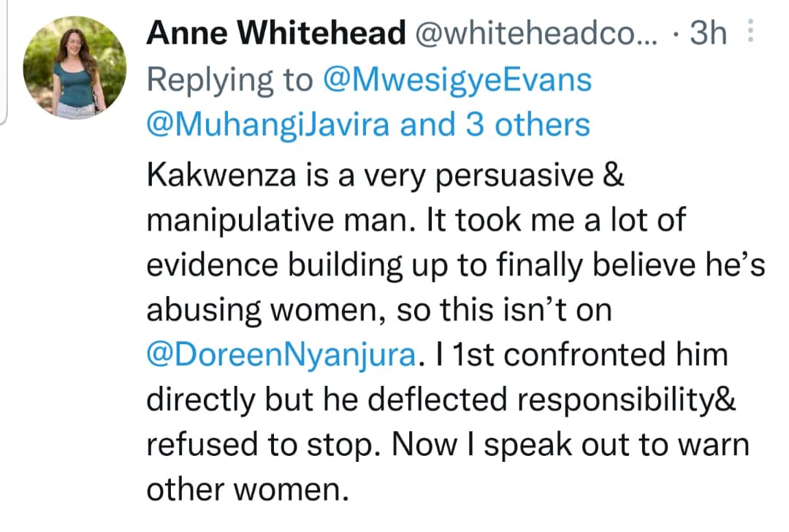Open 'Replying to' conversation thread
This screenshot has width=789, height=532.
219,79
